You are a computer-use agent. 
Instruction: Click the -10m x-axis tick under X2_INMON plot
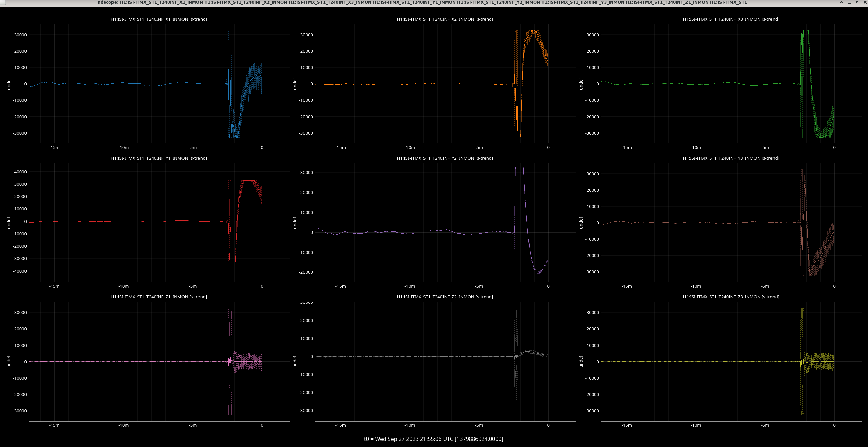point(410,148)
